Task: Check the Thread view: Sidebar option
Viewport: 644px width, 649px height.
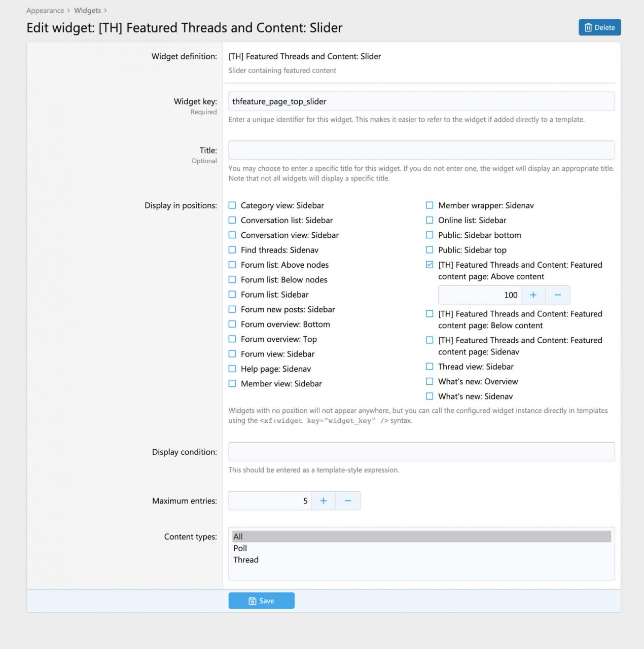Action: click(430, 367)
